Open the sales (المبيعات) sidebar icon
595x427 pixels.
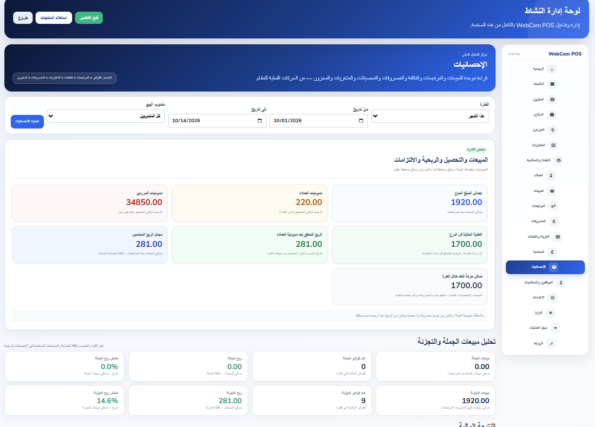pos(552,191)
